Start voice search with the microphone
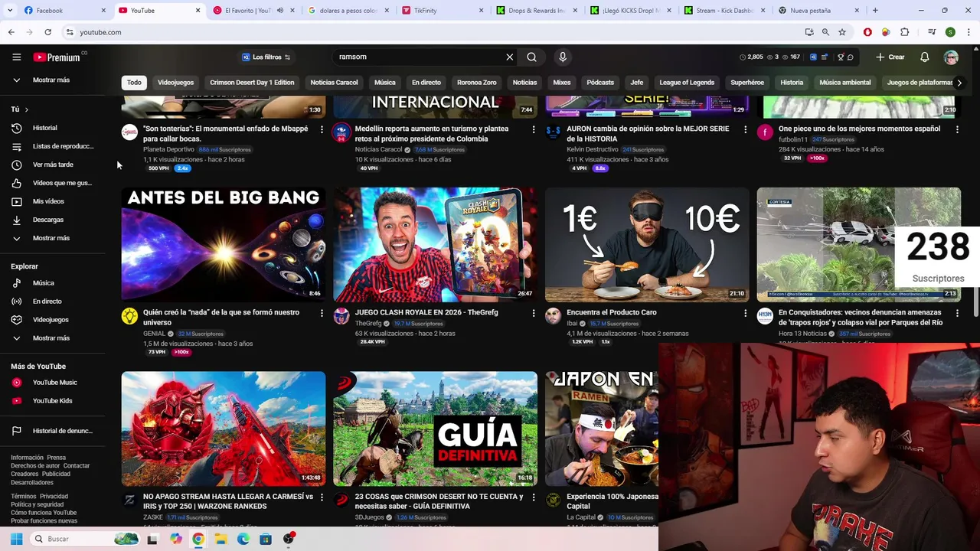This screenshot has width=980, height=551. (563, 57)
